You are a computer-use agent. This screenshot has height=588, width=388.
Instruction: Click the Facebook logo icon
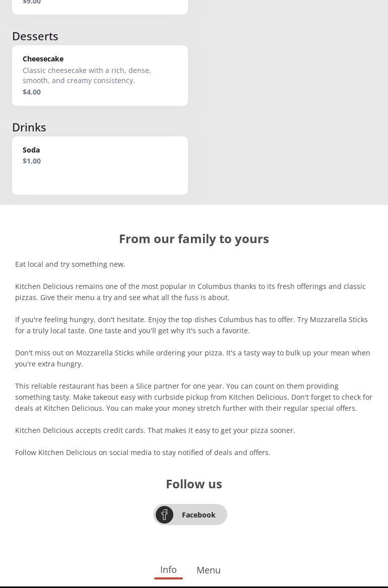click(x=164, y=514)
